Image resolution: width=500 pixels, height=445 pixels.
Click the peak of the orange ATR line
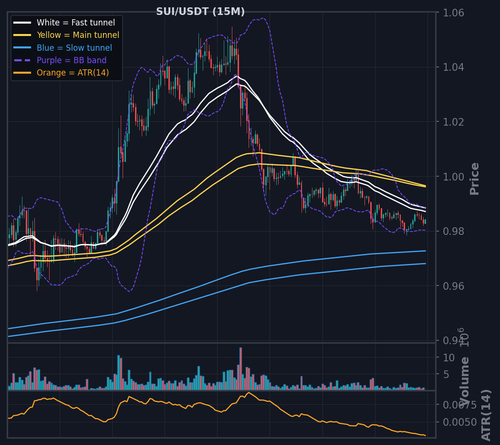[x=248, y=393]
